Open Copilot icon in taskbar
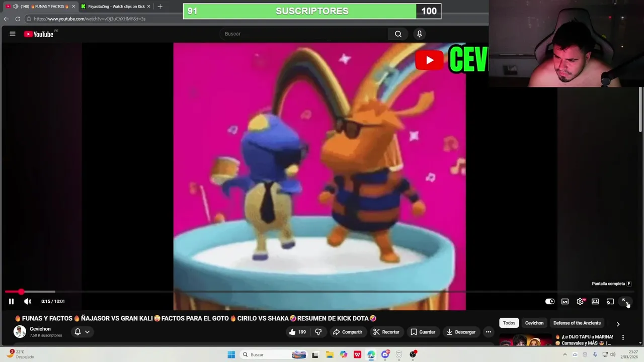644x362 pixels. (x=344, y=354)
